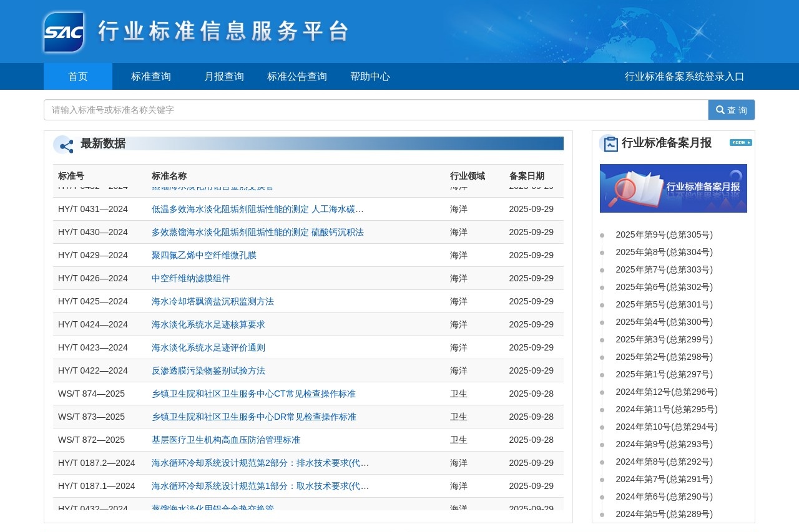The width and height of the screenshot is (799, 532).
Task: Open monthly report 2024年第12号(总第296号)
Action: pos(667,392)
